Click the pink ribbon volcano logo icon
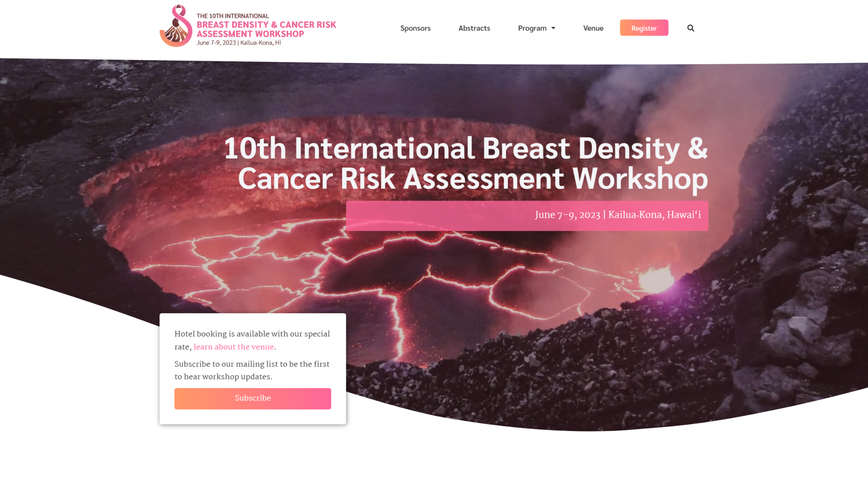 pyautogui.click(x=176, y=26)
